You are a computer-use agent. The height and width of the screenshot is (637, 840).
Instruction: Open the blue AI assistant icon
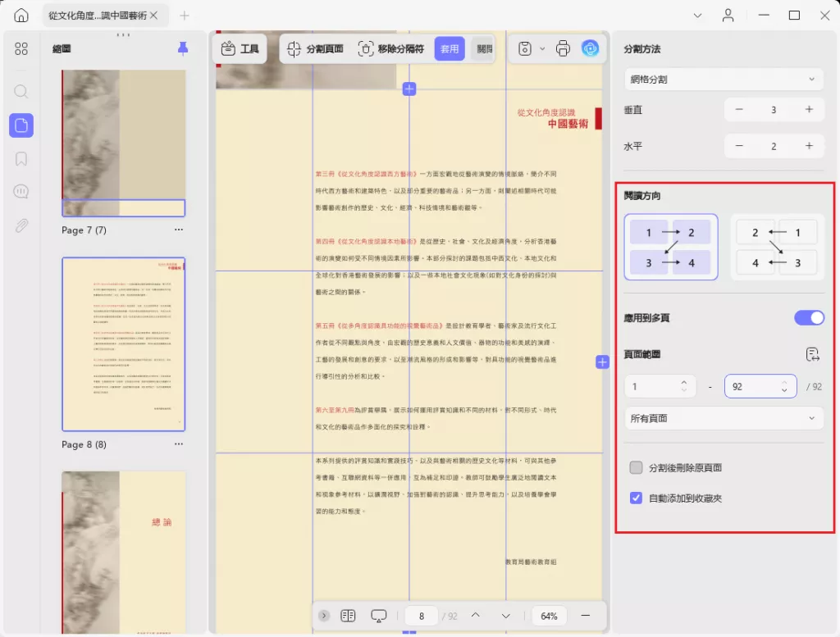(x=591, y=48)
